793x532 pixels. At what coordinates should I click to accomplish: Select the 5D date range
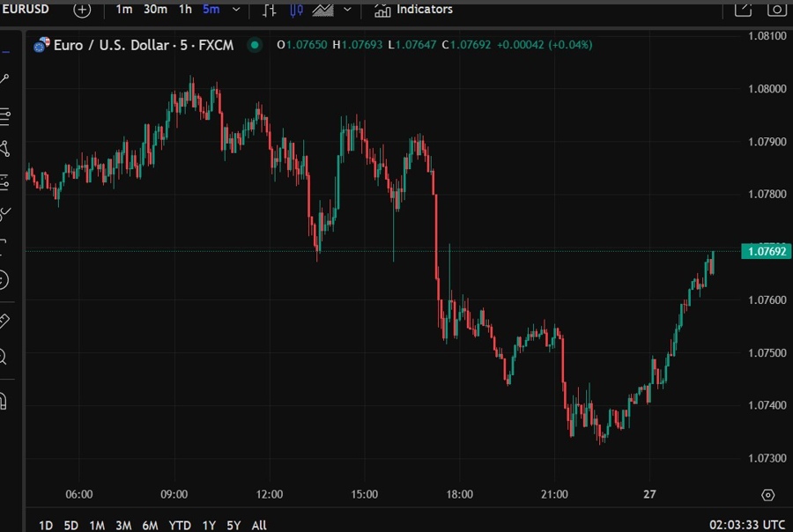(70, 525)
